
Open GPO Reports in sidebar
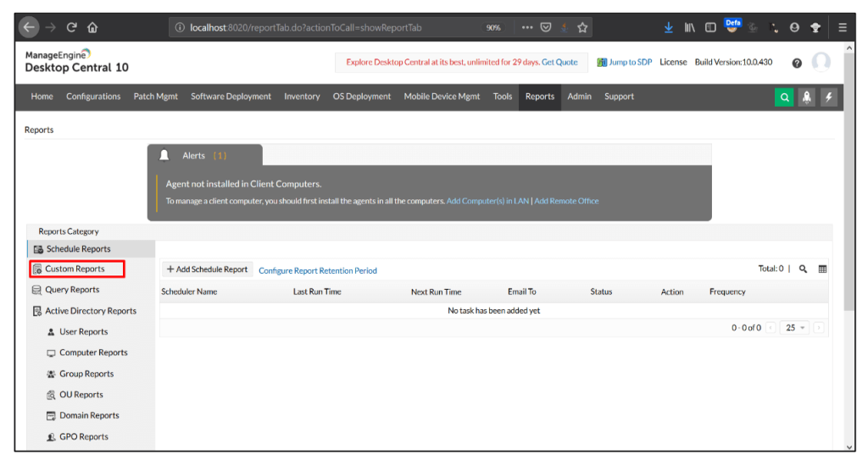pyautogui.click(x=84, y=436)
